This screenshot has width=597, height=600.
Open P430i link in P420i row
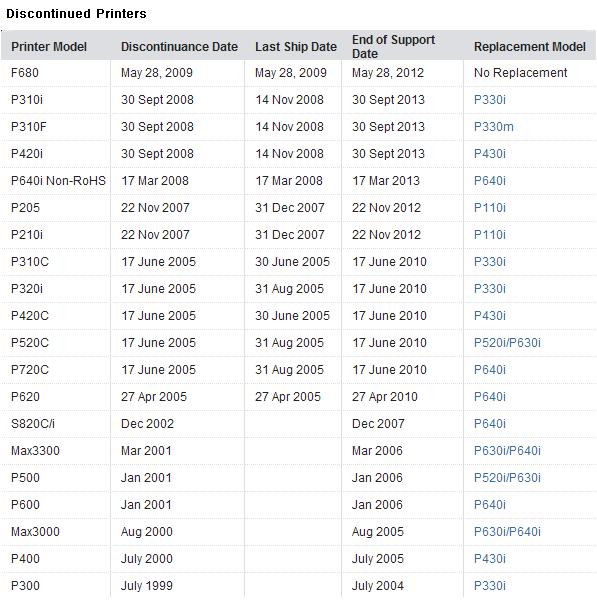coord(489,154)
